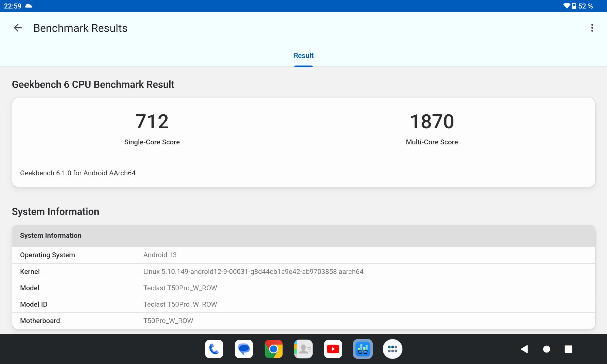
Task: Tap the recent apps square button
Action: tap(568, 349)
